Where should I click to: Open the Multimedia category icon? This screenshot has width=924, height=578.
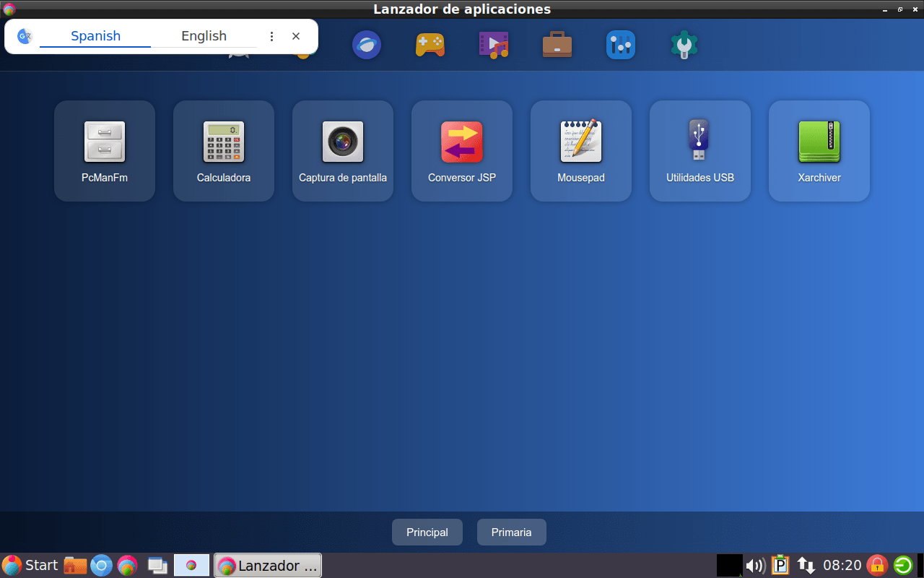point(493,44)
